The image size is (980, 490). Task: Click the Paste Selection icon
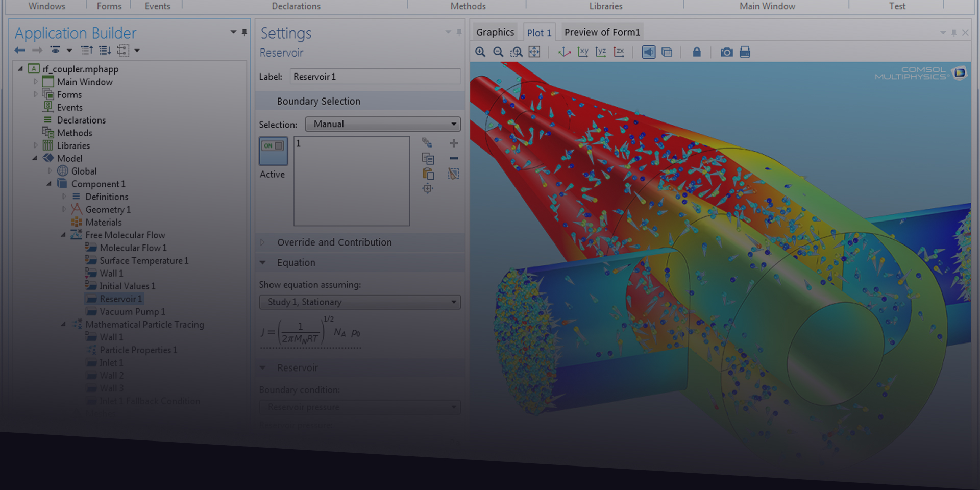pos(428,174)
